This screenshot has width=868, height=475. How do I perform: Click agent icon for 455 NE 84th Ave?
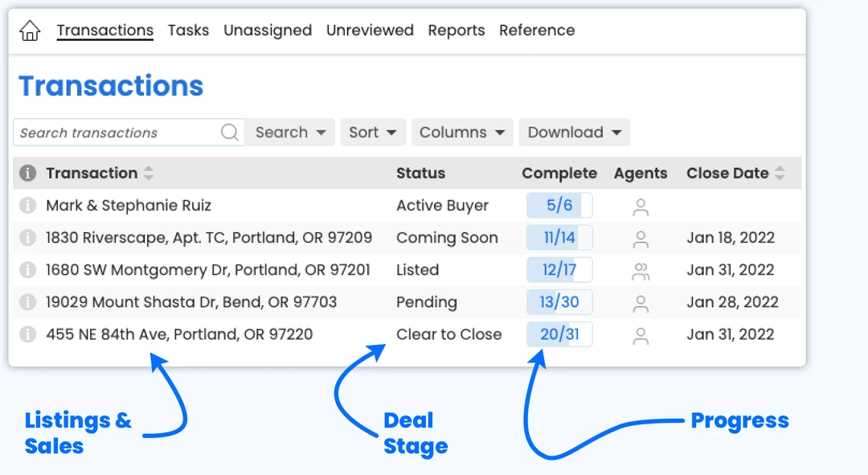(641, 336)
